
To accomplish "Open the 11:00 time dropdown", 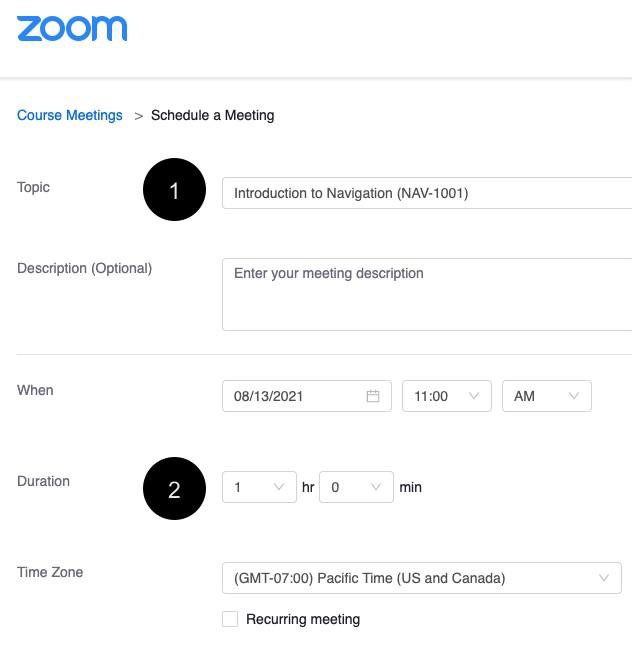I will tap(446, 396).
